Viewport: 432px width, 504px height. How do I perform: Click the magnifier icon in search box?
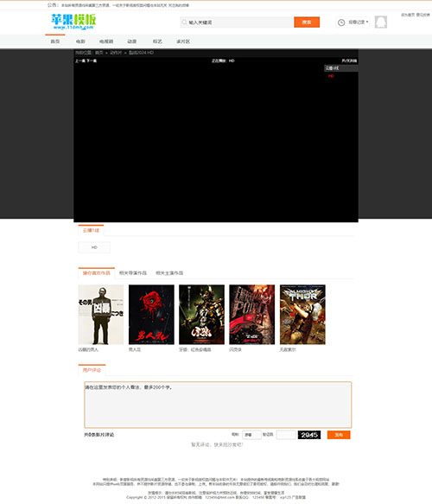point(184,22)
